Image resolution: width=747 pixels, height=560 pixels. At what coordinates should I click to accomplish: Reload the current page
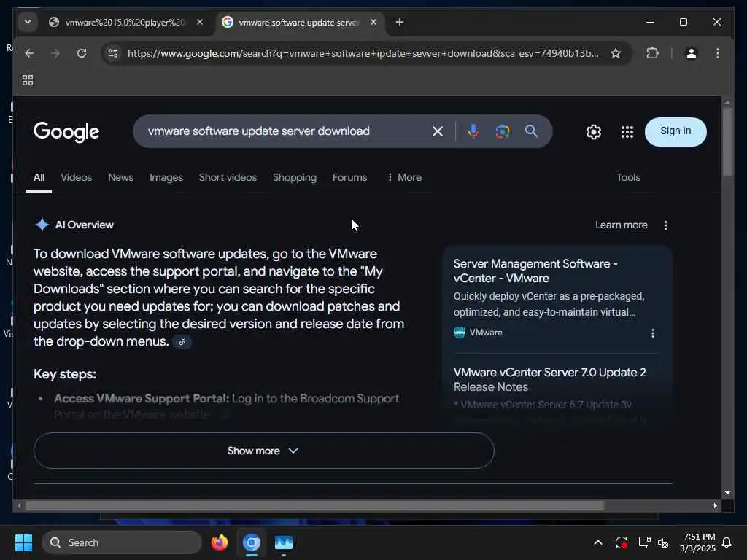pos(82,53)
